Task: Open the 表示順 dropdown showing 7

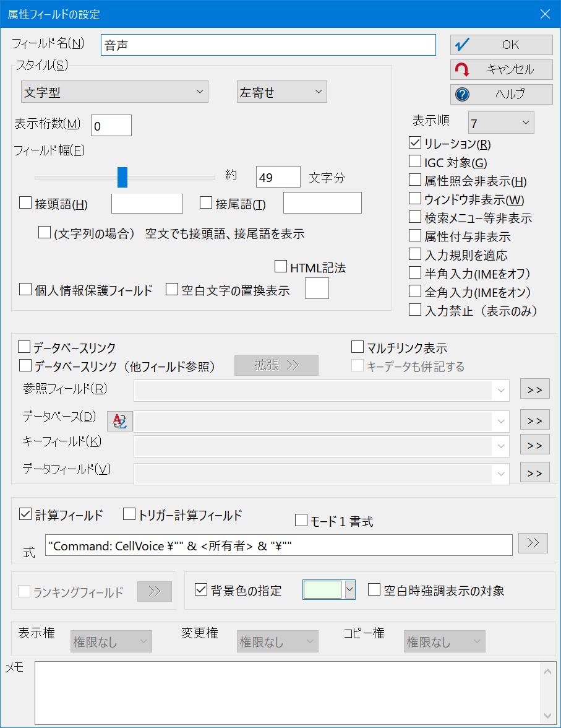Action: 501,123
